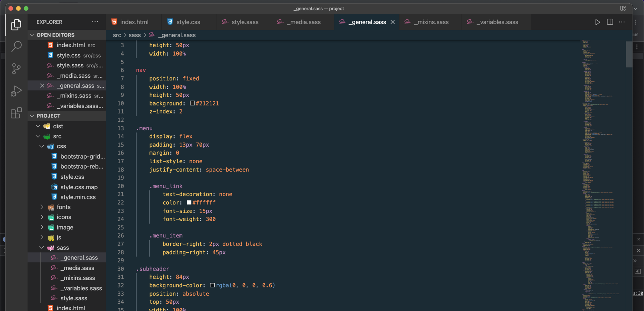The height and width of the screenshot is (311, 644).
Task: Close the _general.sass tab
Action: 392,22
